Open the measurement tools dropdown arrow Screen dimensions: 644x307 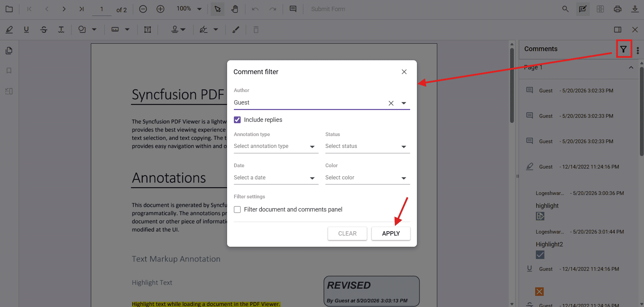(x=127, y=30)
